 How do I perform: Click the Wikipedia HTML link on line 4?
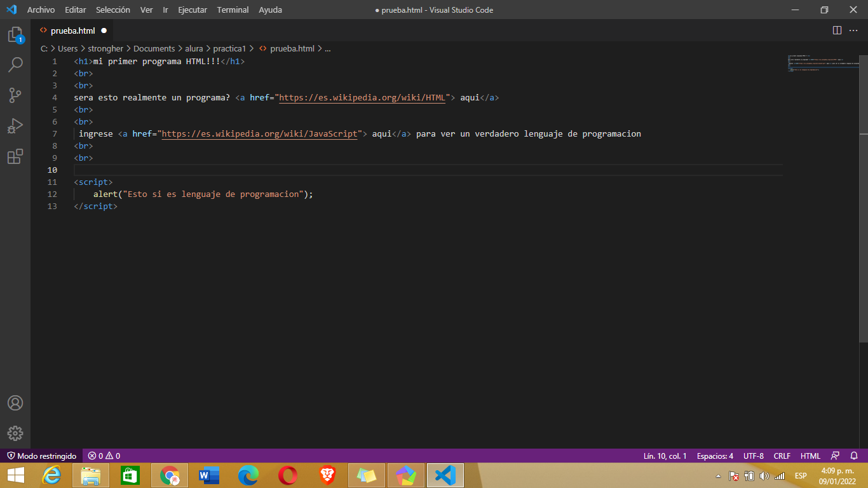click(362, 97)
